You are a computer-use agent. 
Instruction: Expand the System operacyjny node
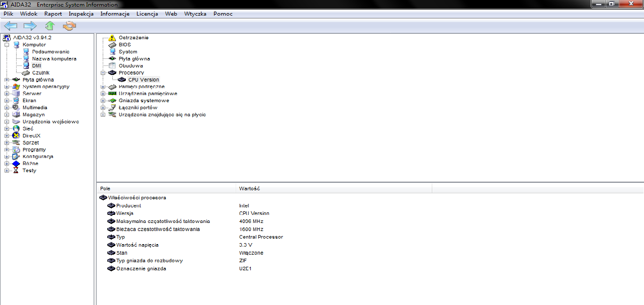(7, 87)
